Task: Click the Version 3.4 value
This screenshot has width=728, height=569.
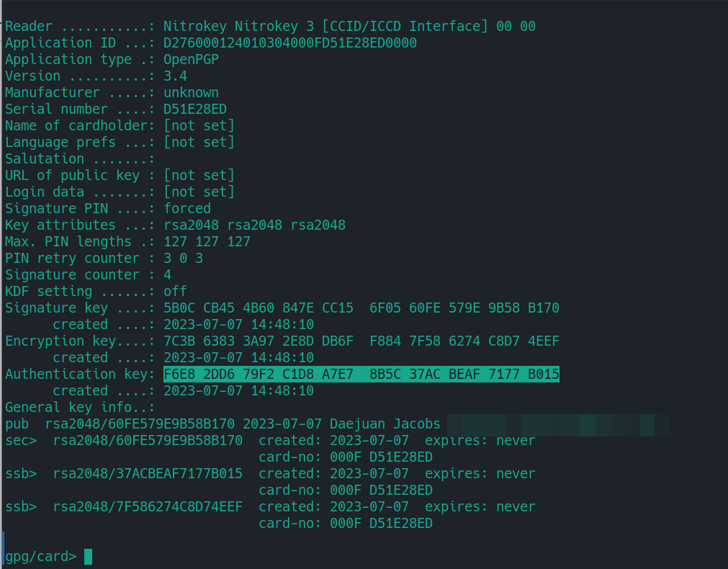Action: (x=175, y=76)
